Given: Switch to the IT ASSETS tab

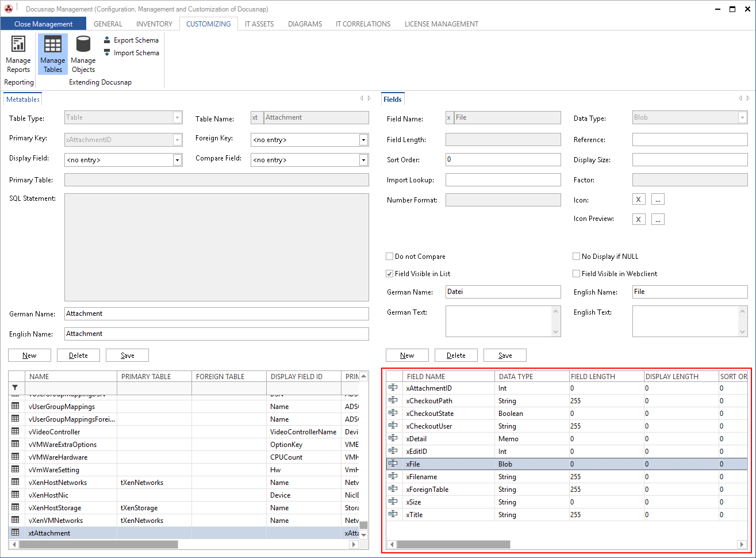Looking at the screenshot, I should (x=259, y=24).
